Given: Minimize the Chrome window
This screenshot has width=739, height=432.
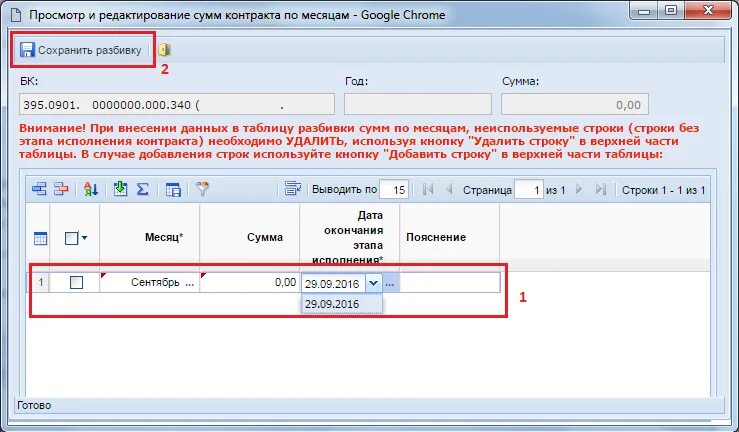Looking at the screenshot, I should pyautogui.click(x=644, y=10).
